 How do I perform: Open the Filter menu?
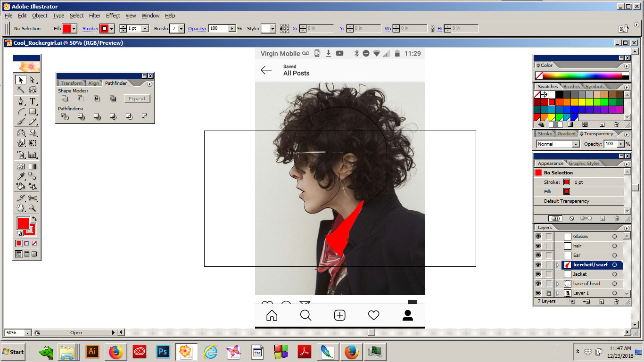(x=95, y=16)
